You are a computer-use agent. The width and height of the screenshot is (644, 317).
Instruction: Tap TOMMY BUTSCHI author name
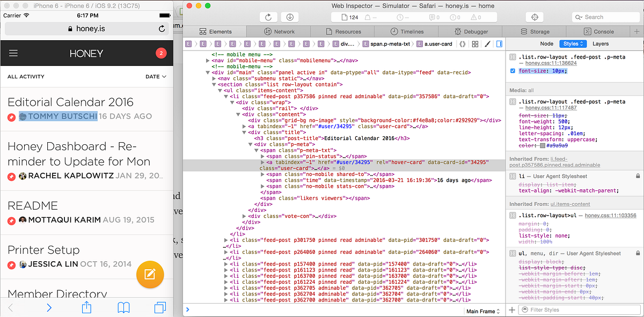pos(62,116)
